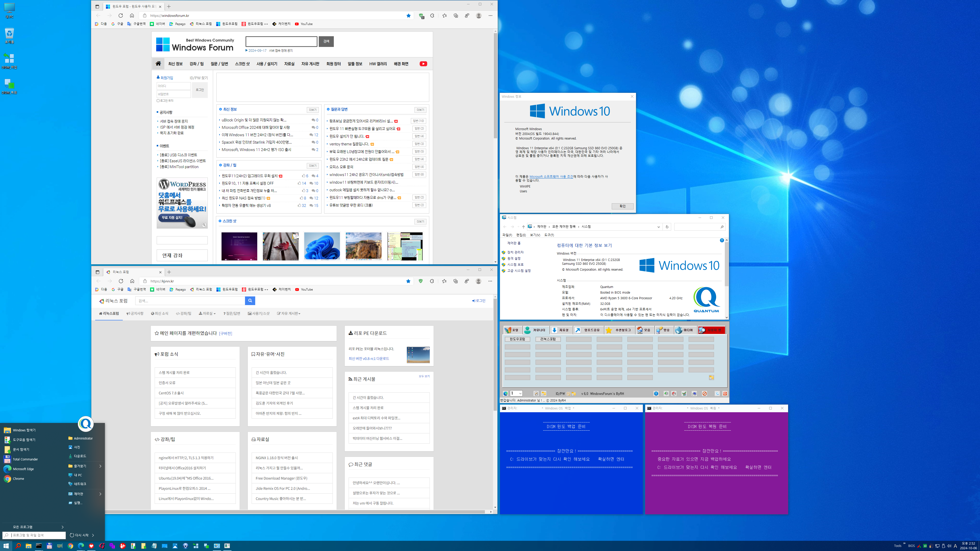This screenshot has width=980, height=551.
Task: Open the 자유 게시판 dropdown on the Linux Forum nav
Action: tap(289, 313)
